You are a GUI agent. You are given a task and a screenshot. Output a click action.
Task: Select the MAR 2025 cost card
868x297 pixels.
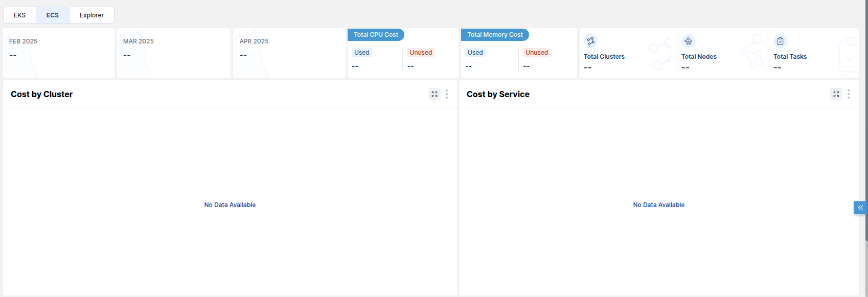click(x=173, y=53)
